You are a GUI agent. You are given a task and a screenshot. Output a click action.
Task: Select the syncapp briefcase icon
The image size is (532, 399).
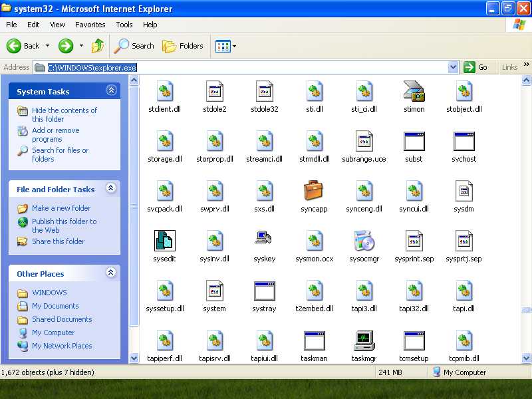[314, 191]
